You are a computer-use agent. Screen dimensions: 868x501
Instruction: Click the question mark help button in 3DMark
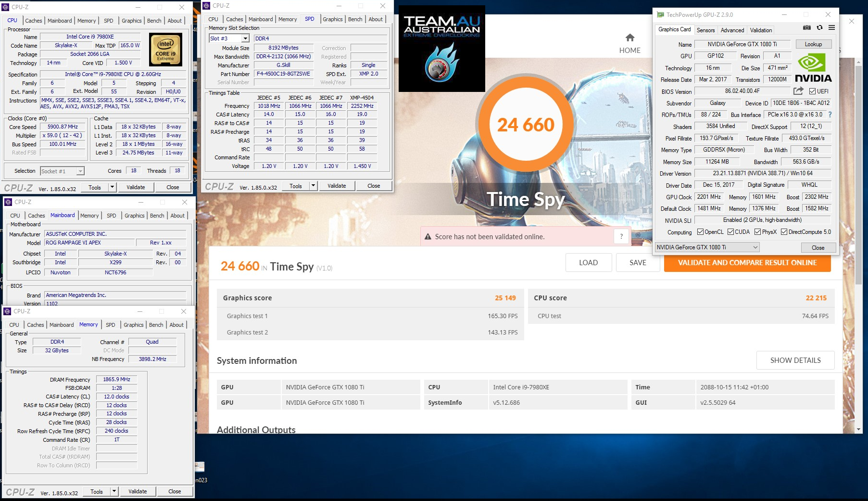tap(621, 236)
